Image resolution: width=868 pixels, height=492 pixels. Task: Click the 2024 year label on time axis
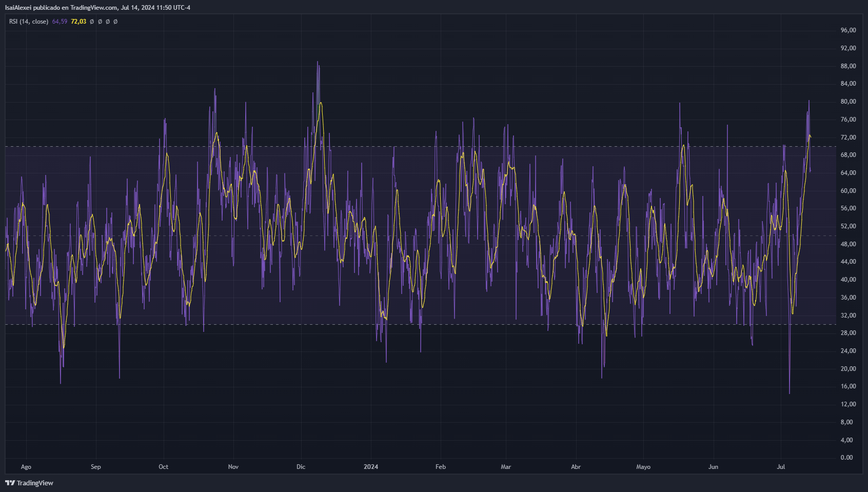point(371,467)
